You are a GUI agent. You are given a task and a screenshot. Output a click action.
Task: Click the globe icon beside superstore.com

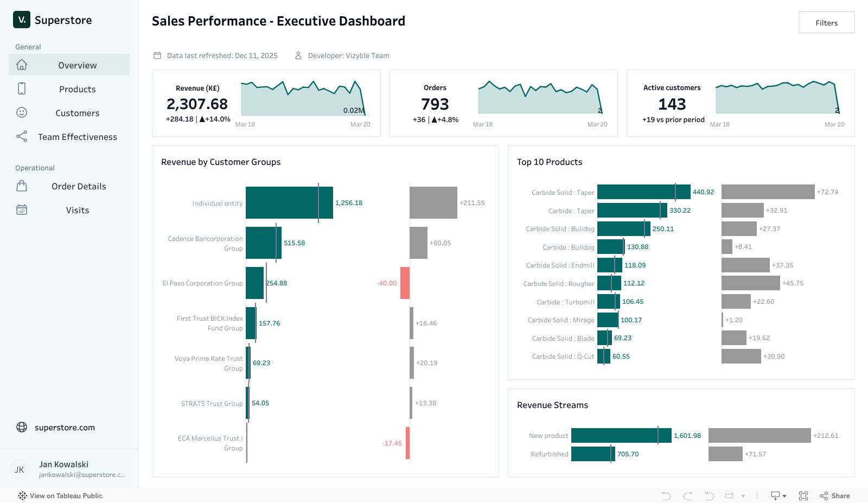pyautogui.click(x=22, y=427)
